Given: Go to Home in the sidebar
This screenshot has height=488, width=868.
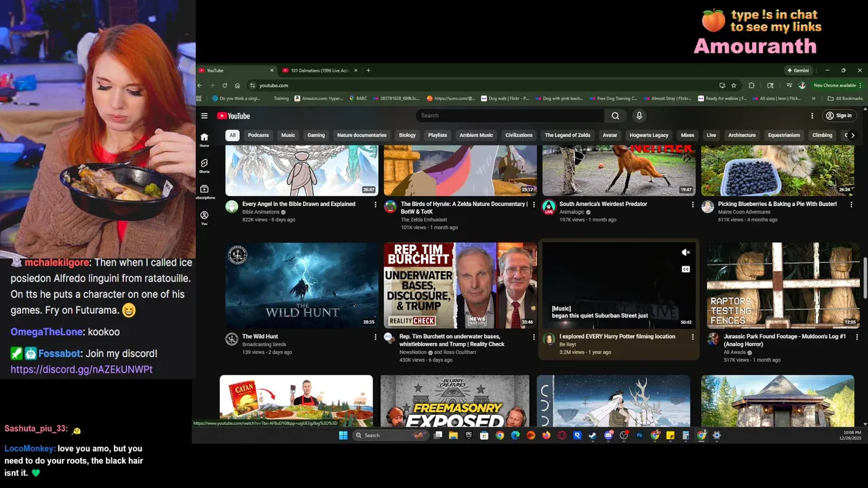Looking at the screenshot, I should coord(204,140).
